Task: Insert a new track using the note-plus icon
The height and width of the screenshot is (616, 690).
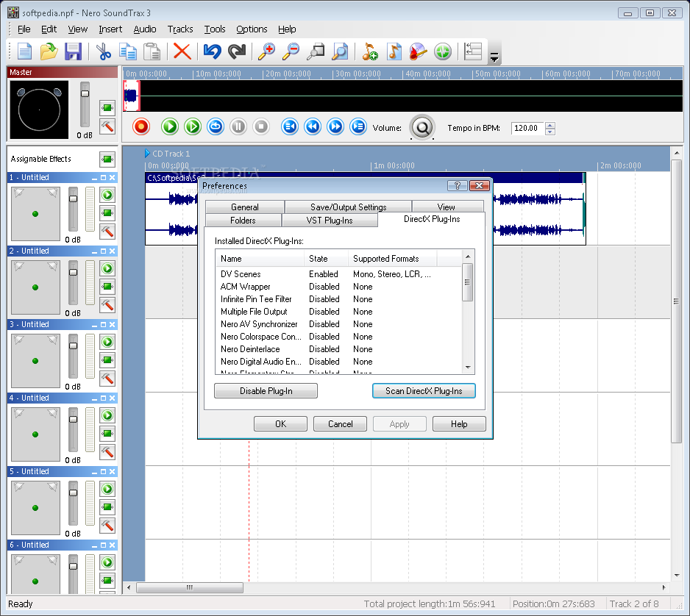Action: point(369,52)
